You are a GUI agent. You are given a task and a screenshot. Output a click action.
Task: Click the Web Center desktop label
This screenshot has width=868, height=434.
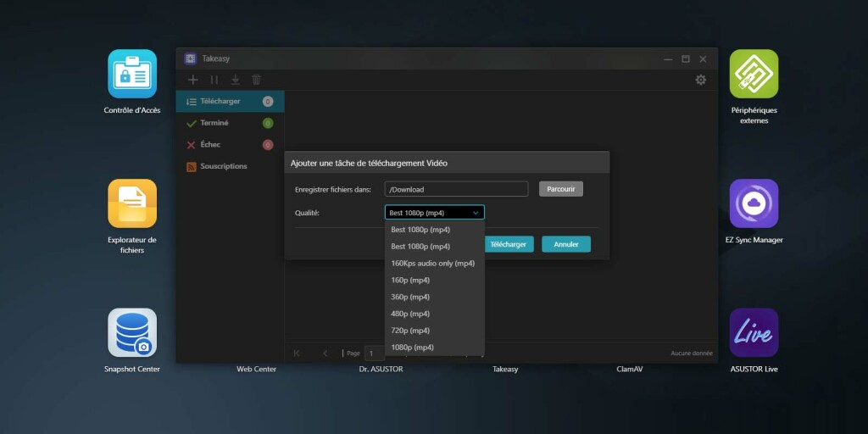pyautogui.click(x=256, y=370)
